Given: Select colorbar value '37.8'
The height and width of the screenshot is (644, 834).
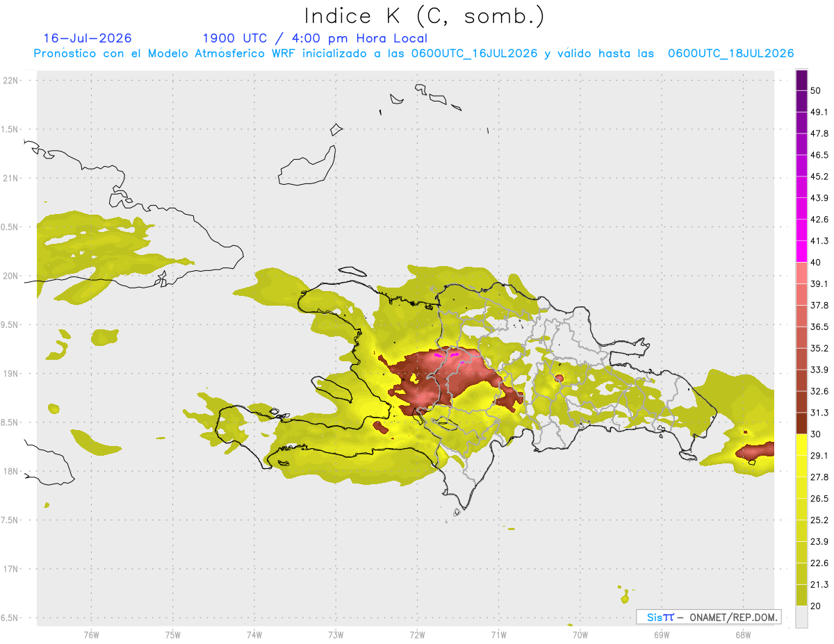Looking at the screenshot, I should click(x=819, y=305).
